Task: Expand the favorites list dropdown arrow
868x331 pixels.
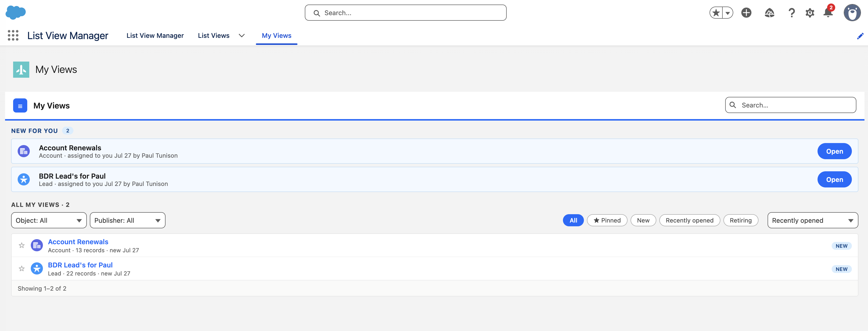Action: 728,13
